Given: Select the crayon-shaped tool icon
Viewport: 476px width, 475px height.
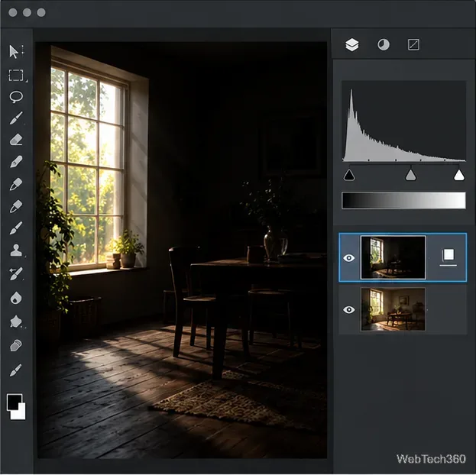Looking at the screenshot, I should tap(16, 345).
